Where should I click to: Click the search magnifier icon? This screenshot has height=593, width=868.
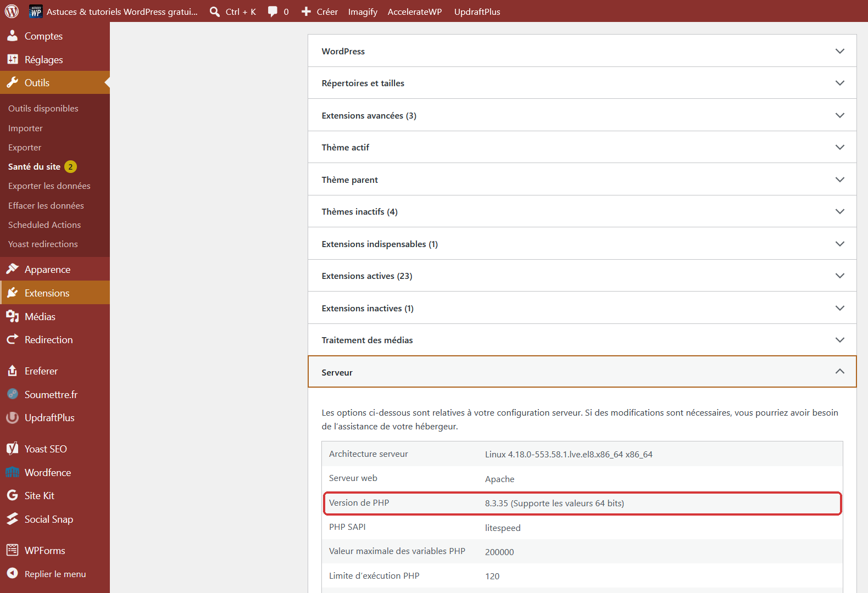coord(215,12)
